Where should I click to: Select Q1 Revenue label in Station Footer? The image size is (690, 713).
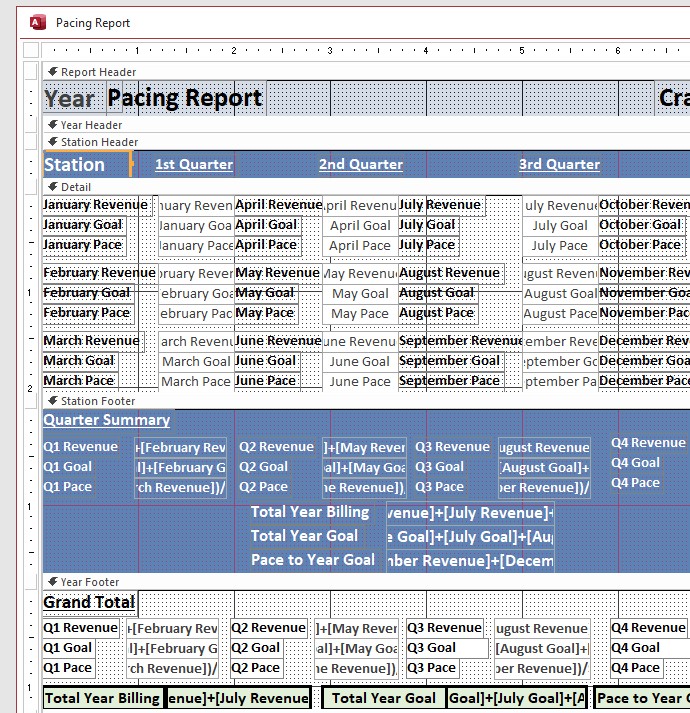coord(81,447)
